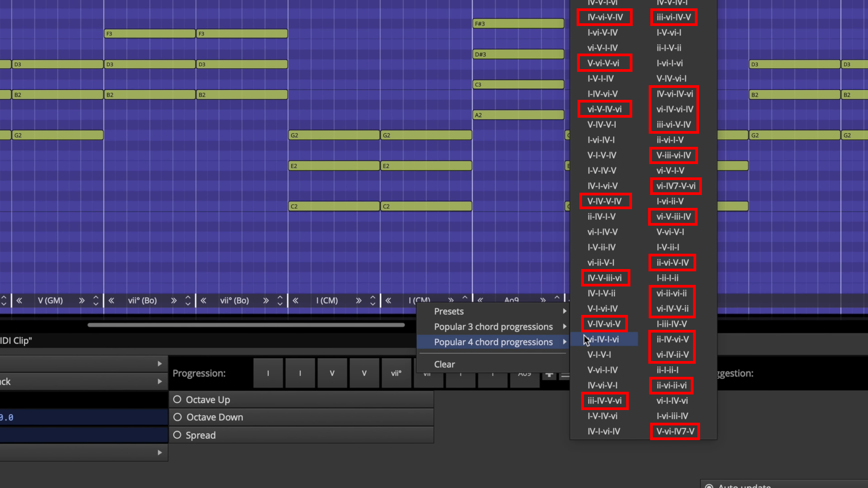Click previous chord arrow for V (GM)
This screenshot has height=488, width=868.
[x=19, y=300]
